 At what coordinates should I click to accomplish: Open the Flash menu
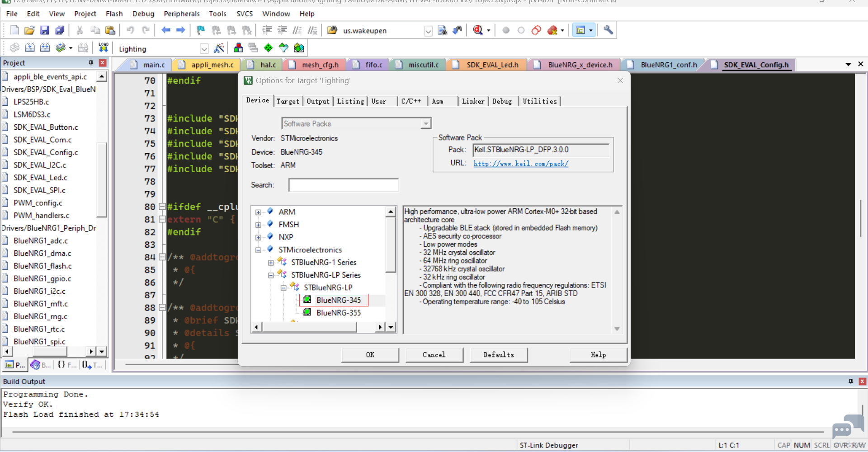click(114, 14)
